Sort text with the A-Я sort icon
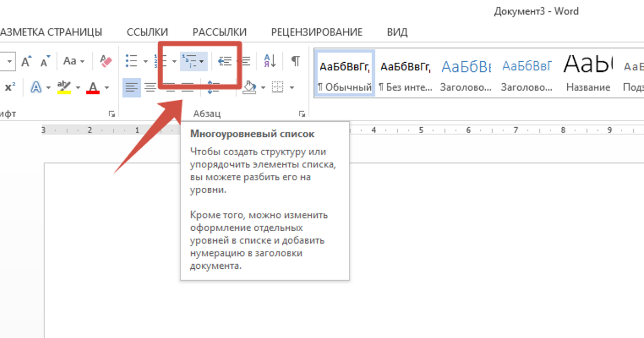 (270, 61)
